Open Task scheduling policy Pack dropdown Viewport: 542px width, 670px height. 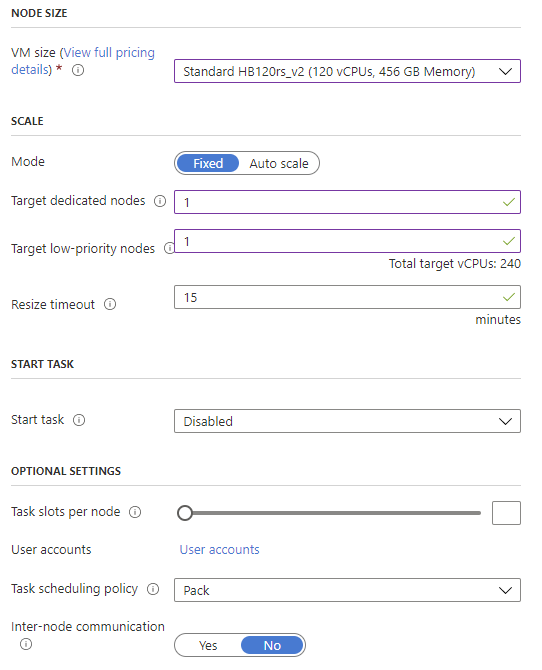point(347,590)
